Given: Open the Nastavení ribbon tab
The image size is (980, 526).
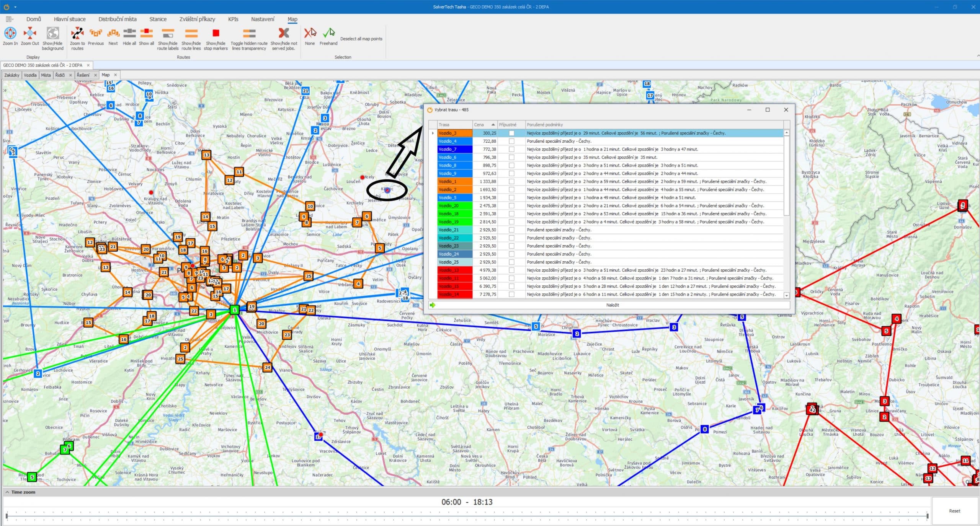Looking at the screenshot, I should click(x=263, y=19).
